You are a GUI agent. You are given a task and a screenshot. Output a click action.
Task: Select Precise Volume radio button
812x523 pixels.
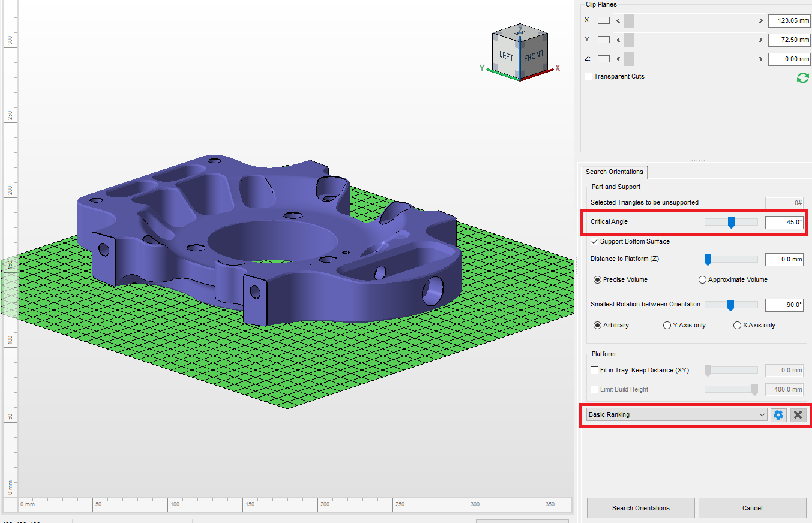point(597,279)
